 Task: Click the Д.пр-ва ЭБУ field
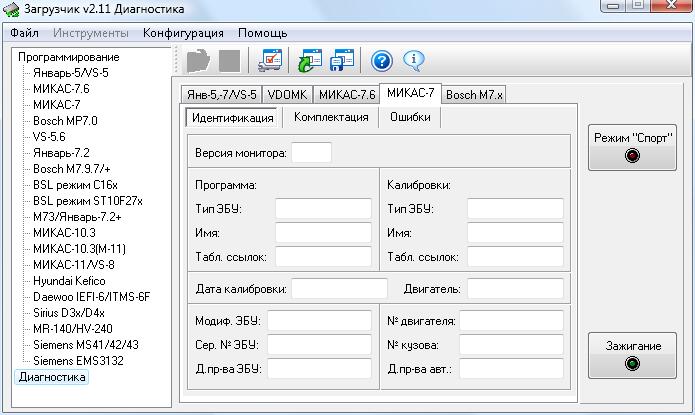point(319,368)
